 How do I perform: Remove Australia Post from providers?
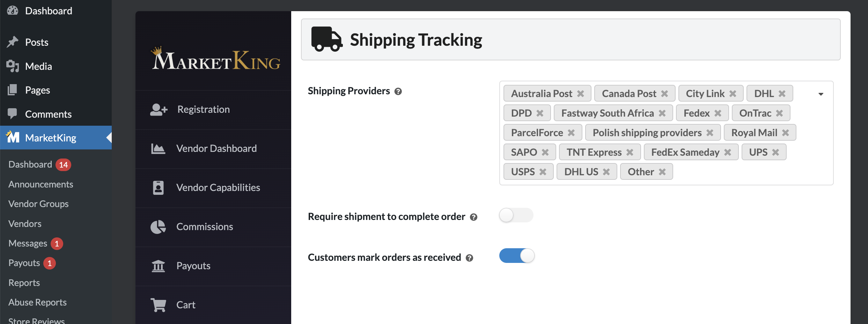tap(580, 94)
